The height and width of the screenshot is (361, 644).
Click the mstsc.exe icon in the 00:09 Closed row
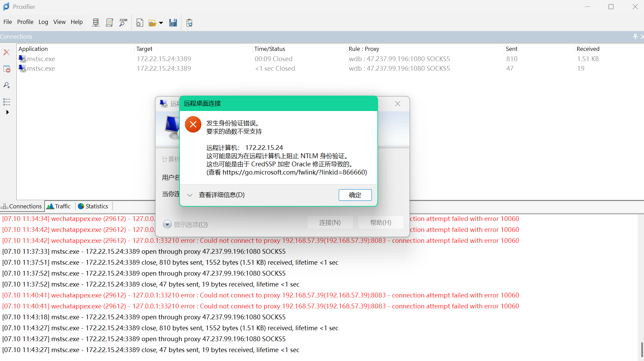pos(22,59)
